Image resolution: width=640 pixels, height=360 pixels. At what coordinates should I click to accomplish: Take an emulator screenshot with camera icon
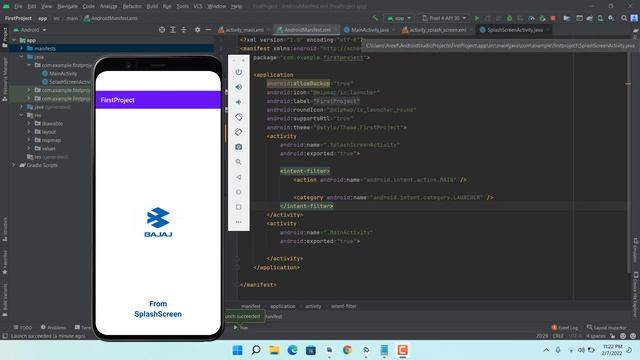239,147
